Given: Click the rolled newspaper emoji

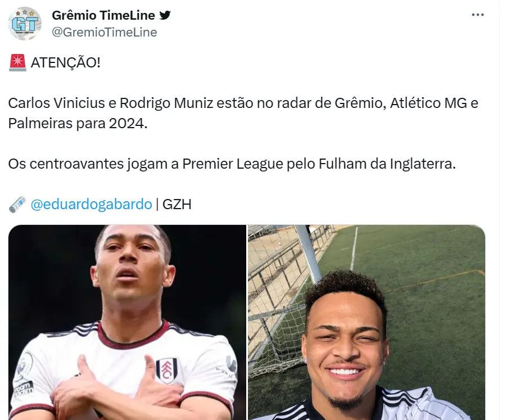Looking at the screenshot, I should pyautogui.click(x=17, y=204).
